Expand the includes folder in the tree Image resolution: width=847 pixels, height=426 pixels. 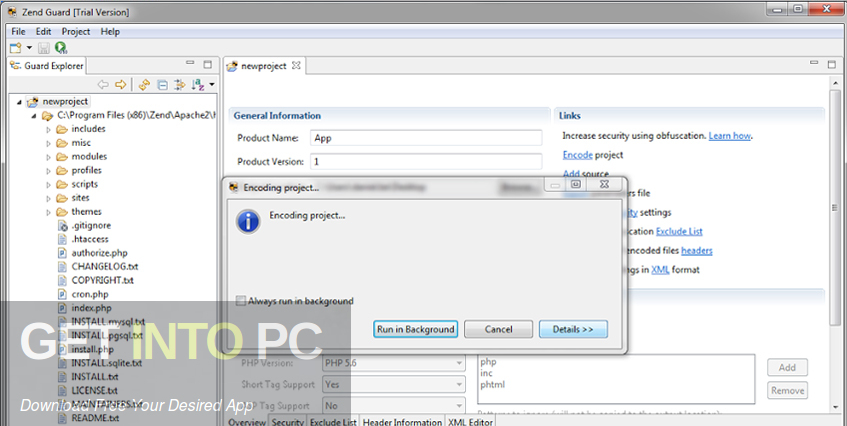pos(49,129)
